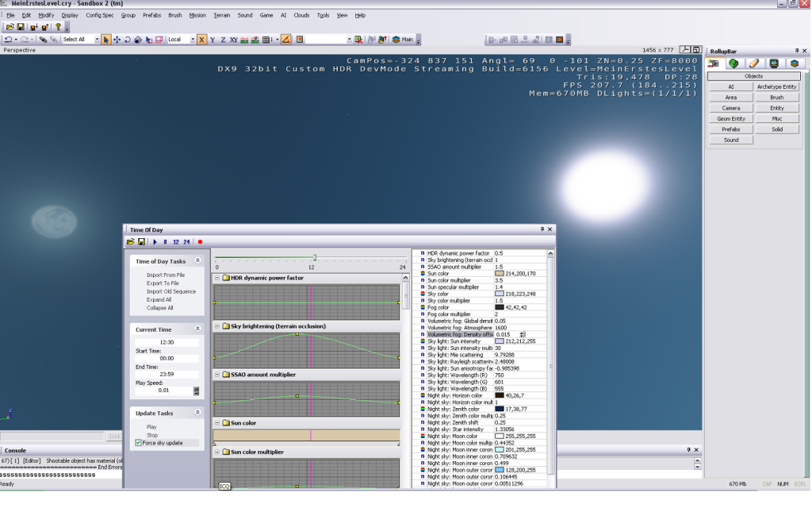Screen dimensions: 812x508
Task: Click the Start Time 00:00 field
Action: coord(167,358)
